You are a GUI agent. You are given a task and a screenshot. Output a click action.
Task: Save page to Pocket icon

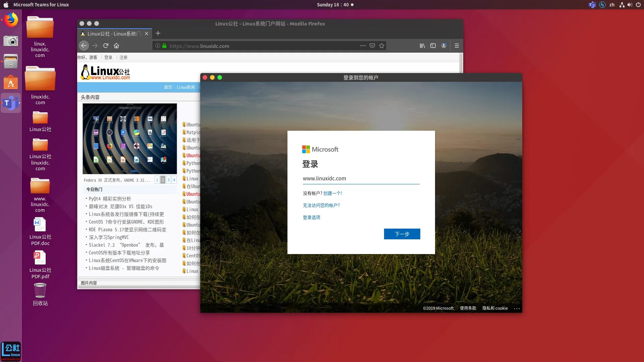[372, 46]
